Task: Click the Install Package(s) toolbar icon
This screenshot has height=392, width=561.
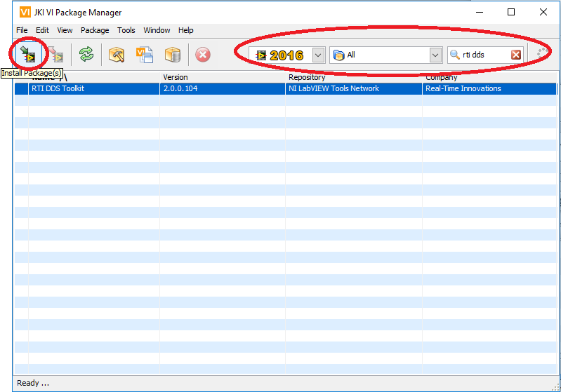Action: click(x=28, y=54)
